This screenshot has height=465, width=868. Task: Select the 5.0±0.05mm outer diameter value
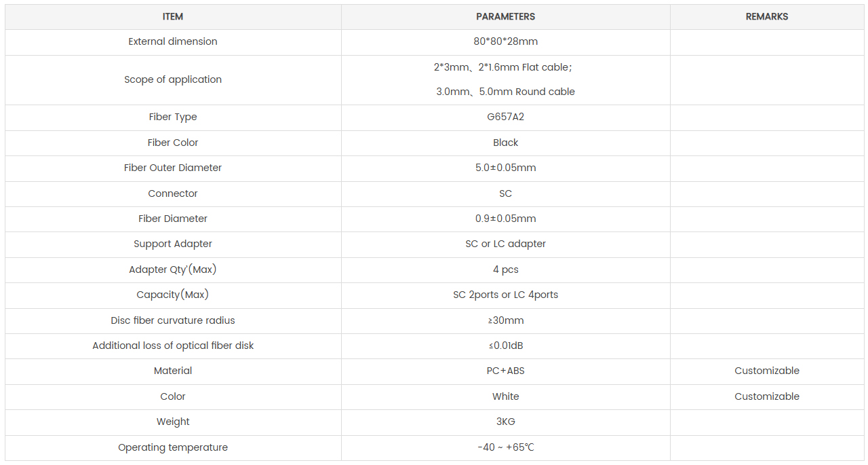505,168
